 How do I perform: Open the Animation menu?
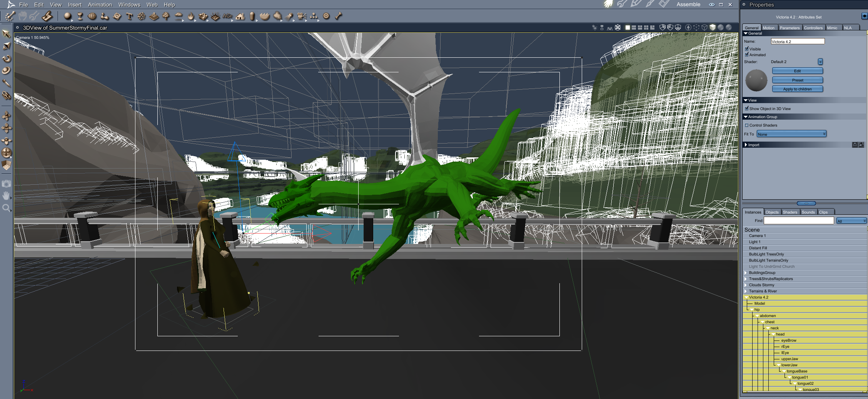[100, 5]
